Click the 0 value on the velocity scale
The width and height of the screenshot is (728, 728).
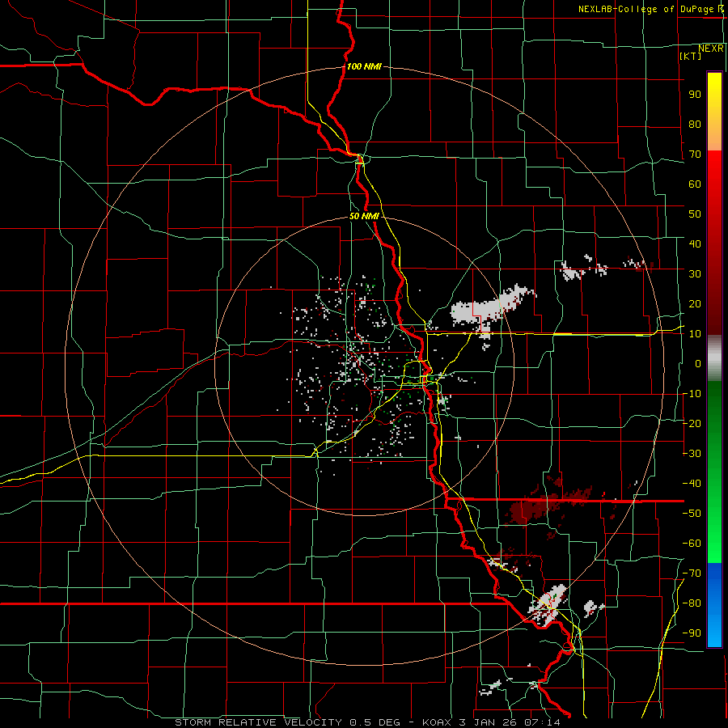tap(698, 363)
